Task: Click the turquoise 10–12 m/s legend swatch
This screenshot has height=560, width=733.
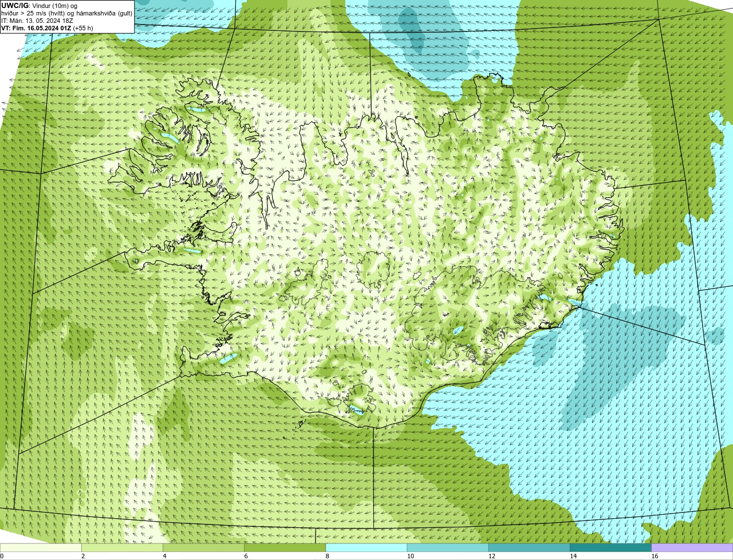Action: click(447, 547)
